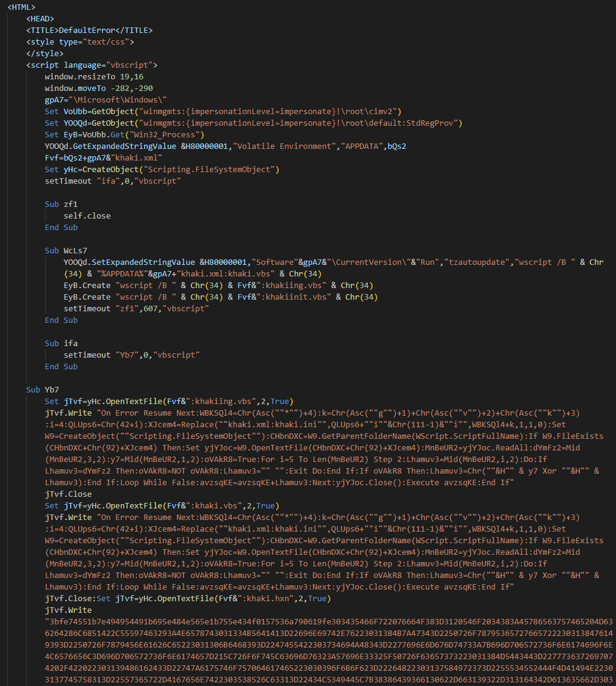
Task: Click the jTvf.Close:Set line opening khaki.hxn
Action: pyautogui.click(x=188, y=599)
